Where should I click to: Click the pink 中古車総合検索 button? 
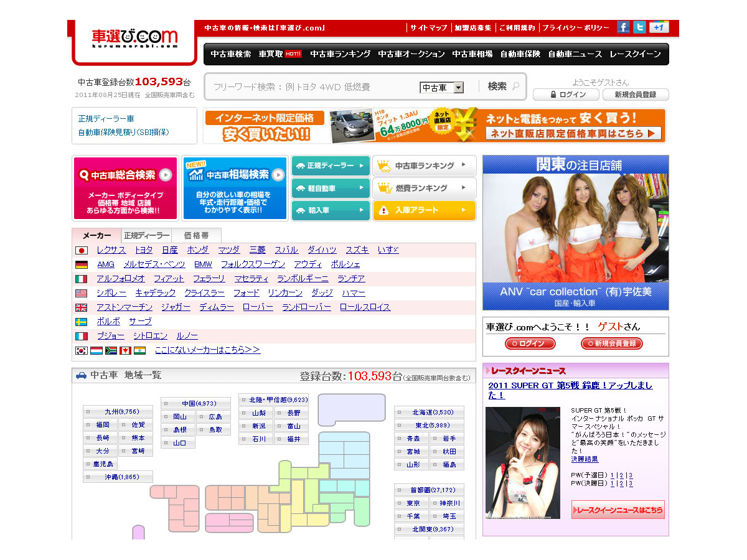tap(126, 188)
